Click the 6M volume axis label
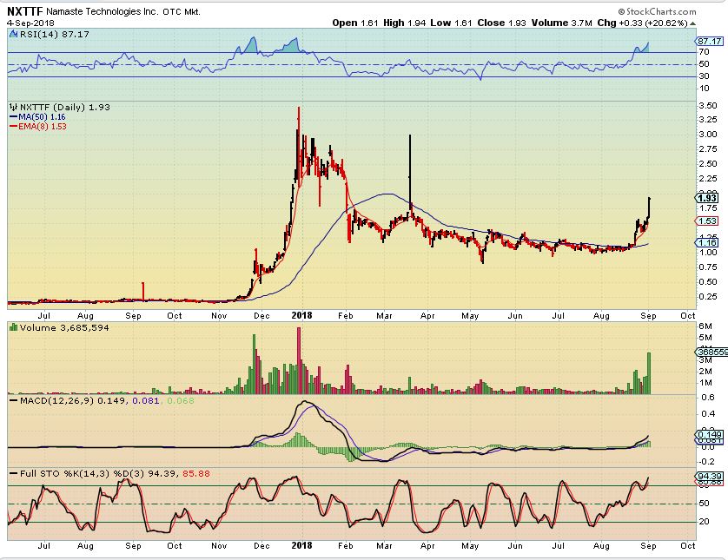Image resolution: width=728 pixels, height=560 pixels. [x=705, y=326]
